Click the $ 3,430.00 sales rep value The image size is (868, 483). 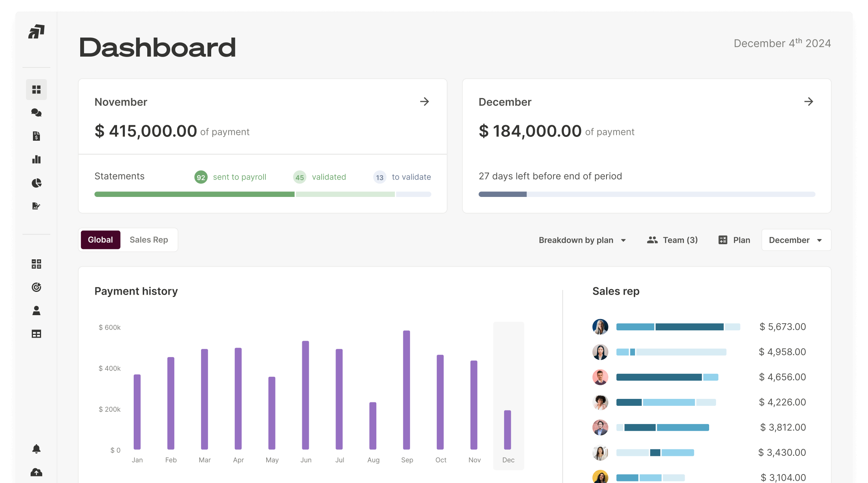tap(782, 452)
